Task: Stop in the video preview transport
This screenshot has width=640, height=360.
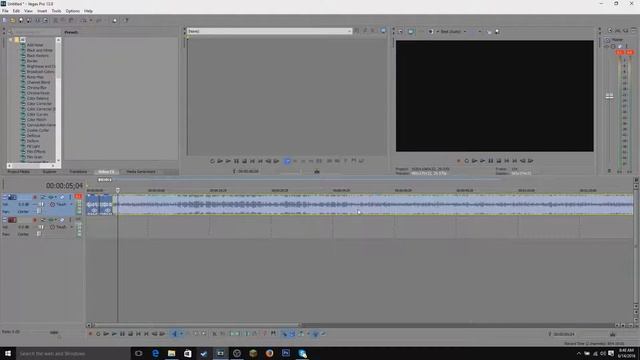Action: pyautogui.click(x=498, y=161)
